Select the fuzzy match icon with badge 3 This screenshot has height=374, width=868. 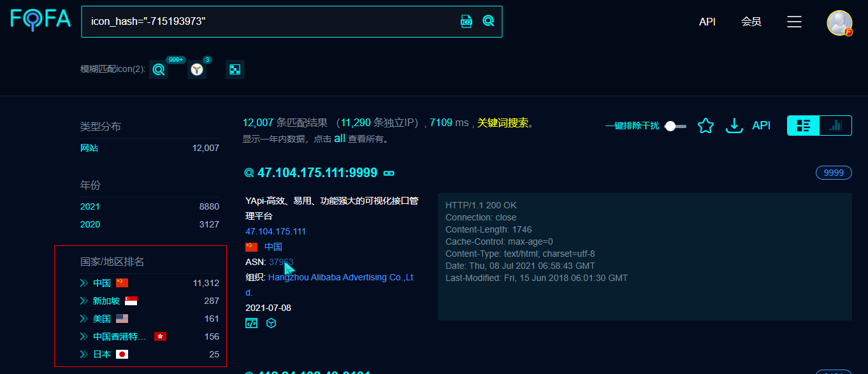coord(197,69)
